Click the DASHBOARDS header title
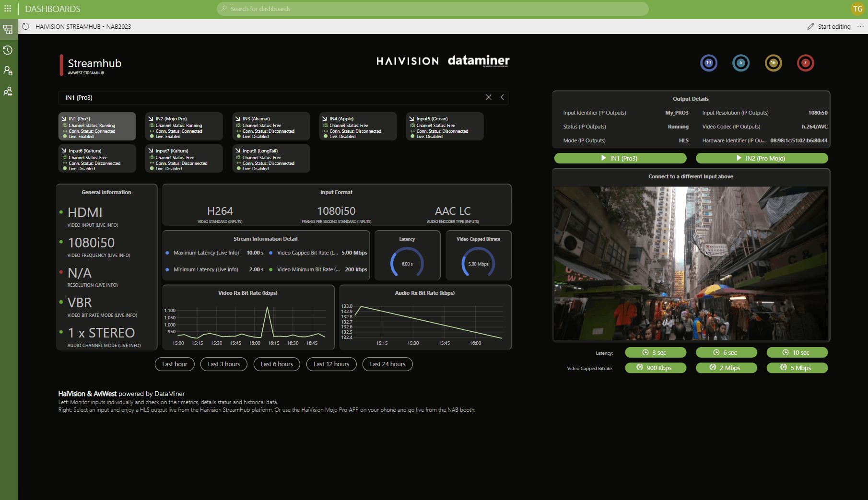 click(53, 9)
